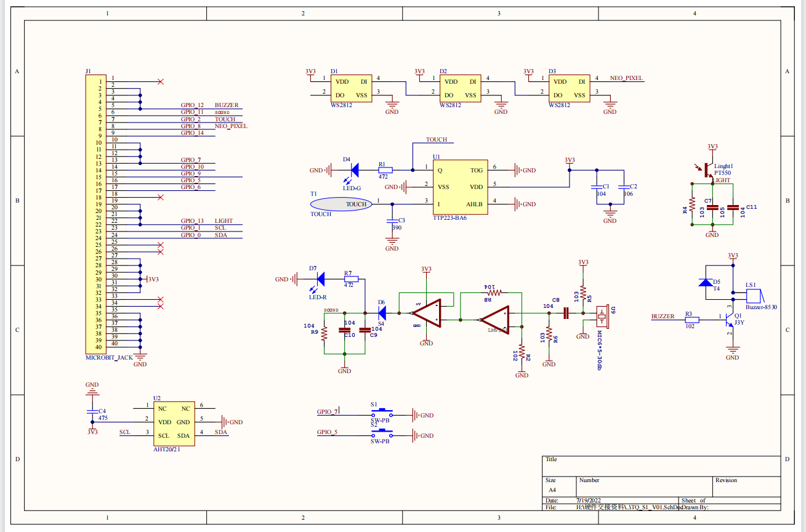Click the blue TOUCH pad T1
The width and height of the screenshot is (806, 532).
coord(341,204)
